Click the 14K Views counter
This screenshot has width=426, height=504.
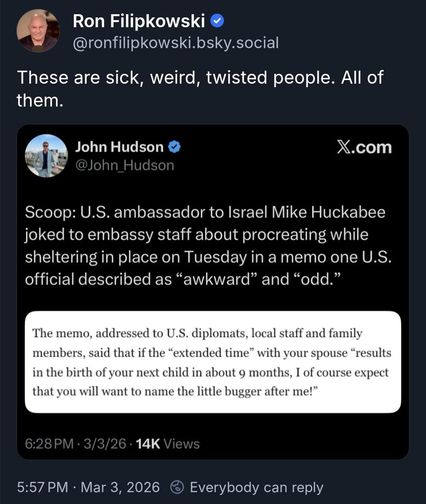tap(168, 444)
